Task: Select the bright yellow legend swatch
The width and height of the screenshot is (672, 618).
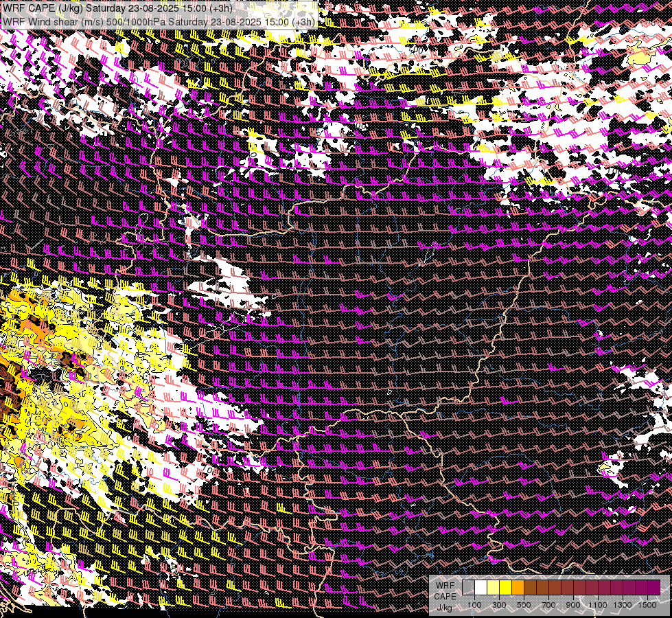Action: [506, 587]
